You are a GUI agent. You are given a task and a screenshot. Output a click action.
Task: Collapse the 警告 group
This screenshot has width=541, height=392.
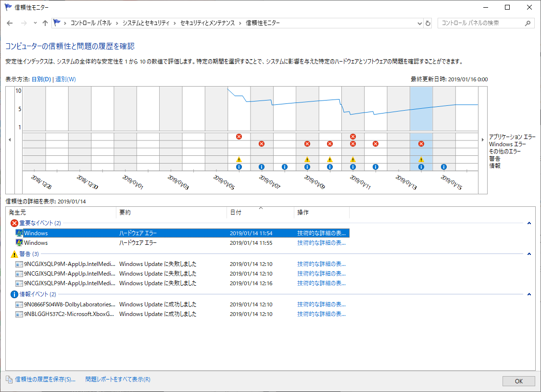click(x=529, y=254)
